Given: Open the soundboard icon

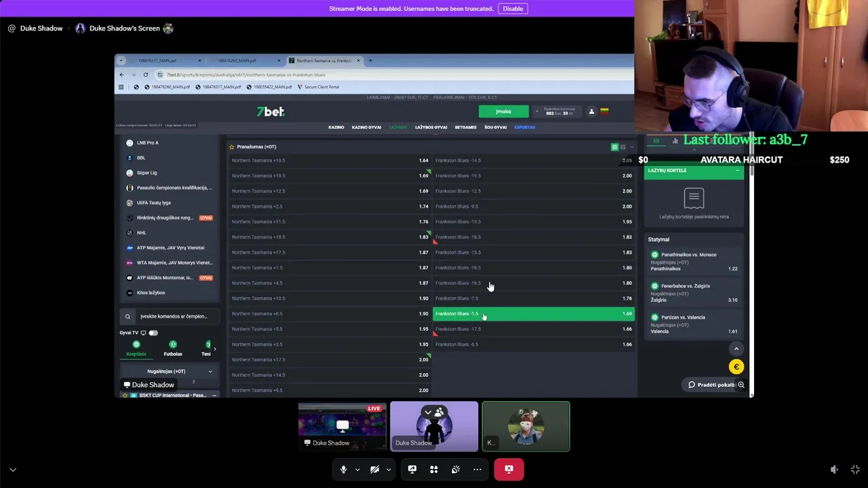Looking at the screenshot, I should pos(456,469).
